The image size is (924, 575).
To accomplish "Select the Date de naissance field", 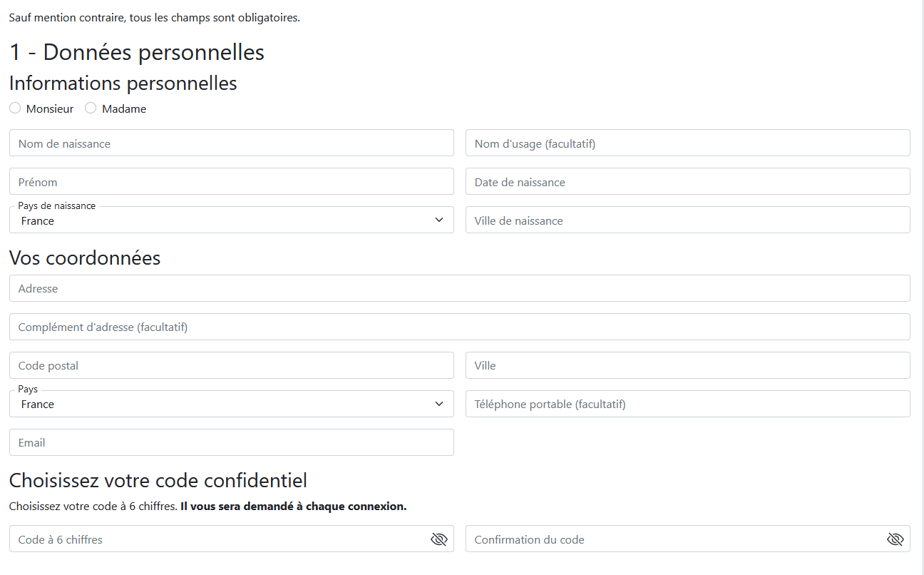I will click(688, 181).
